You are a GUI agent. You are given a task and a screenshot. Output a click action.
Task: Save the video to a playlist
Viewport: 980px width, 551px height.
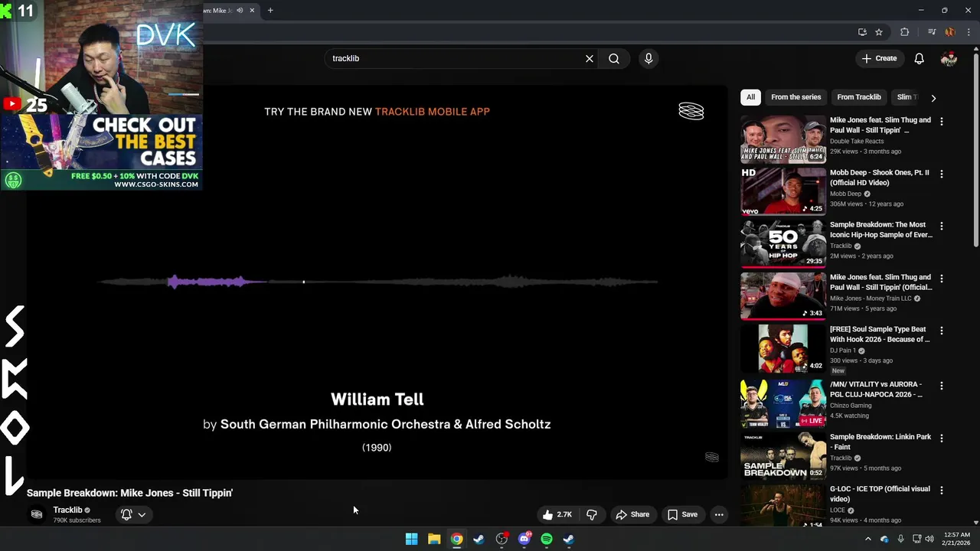[x=682, y=515]
